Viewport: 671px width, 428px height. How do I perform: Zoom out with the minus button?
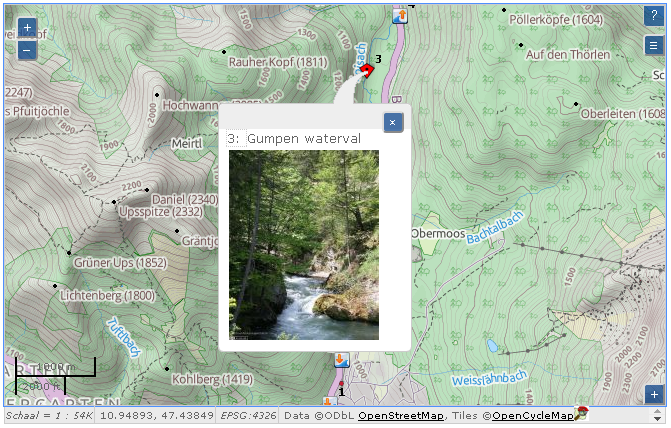coord(27,51)
